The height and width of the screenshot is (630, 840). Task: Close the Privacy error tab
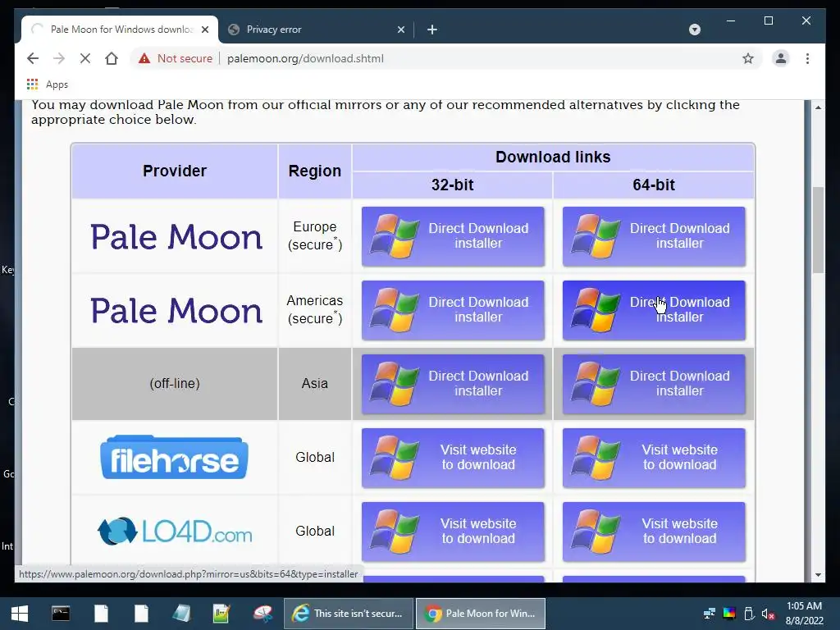tap(400, 30)
